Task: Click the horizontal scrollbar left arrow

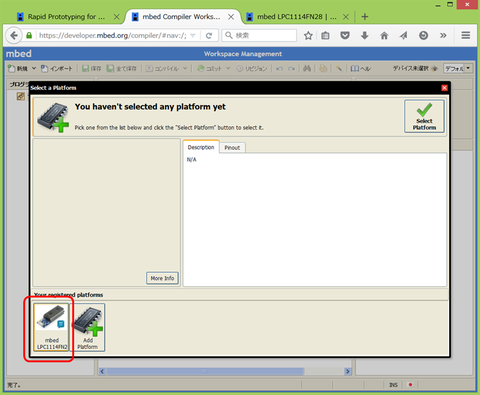Action: 102,371
